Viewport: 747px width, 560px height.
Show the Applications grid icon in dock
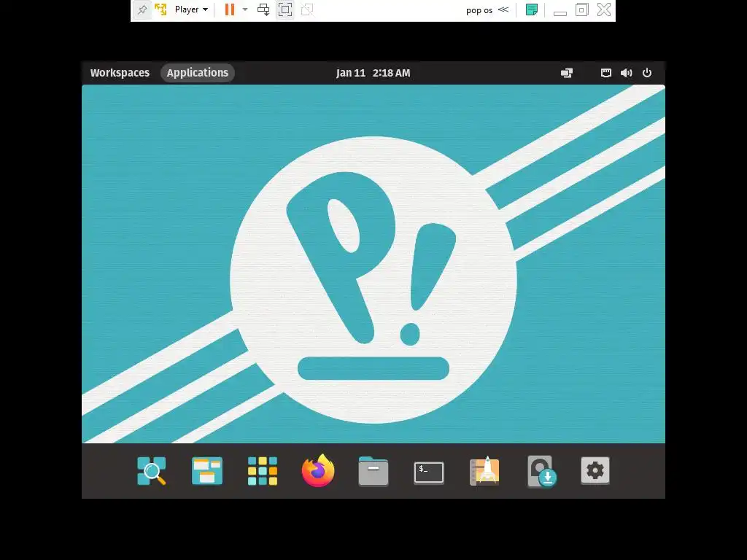pyautogui.click(x=263, y=471)
